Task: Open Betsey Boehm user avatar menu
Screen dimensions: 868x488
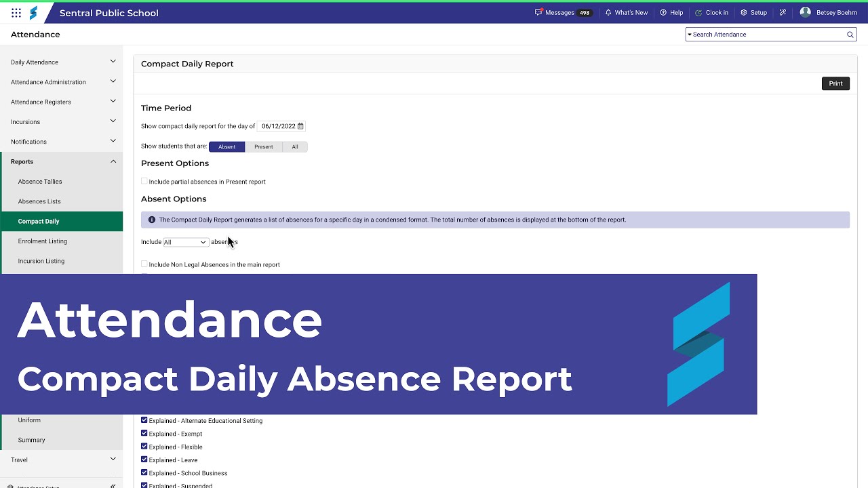Action: click(x=805, y=12)
